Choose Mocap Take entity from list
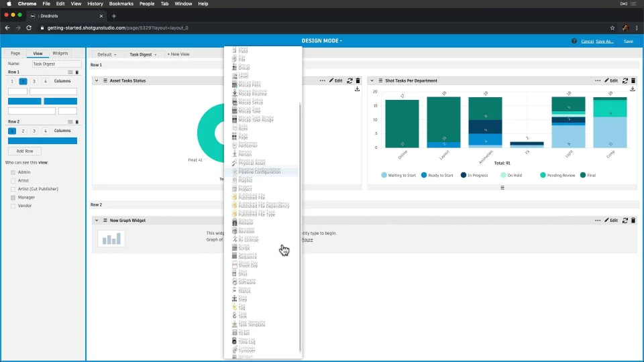The height and width of the screenshot is (362, 644). (250, 111)
